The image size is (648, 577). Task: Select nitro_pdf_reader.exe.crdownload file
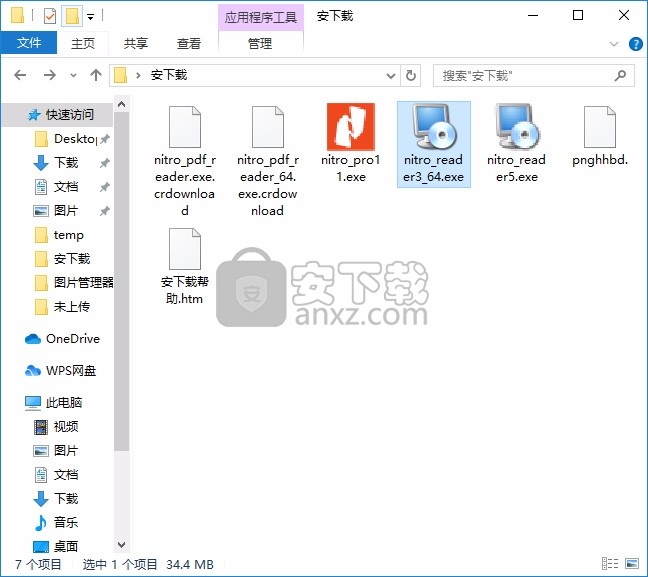pos(185,160)
